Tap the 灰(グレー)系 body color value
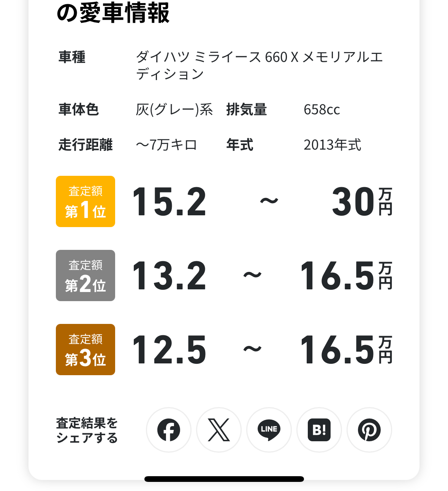This screenshot has width=448, height=491. (174, 109)
